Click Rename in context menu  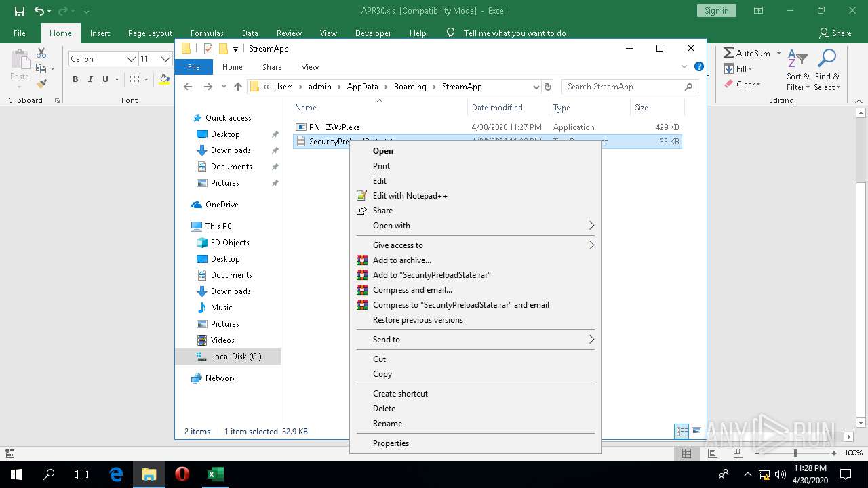387,424
